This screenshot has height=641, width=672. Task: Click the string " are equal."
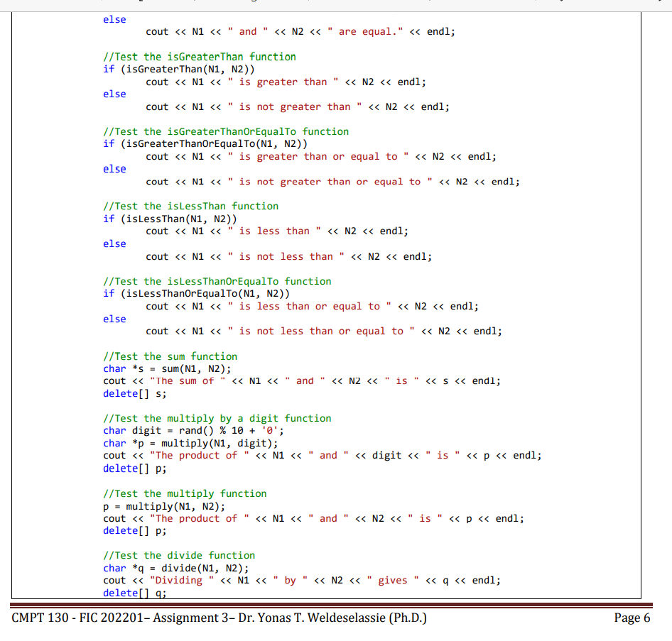[366, 32]
